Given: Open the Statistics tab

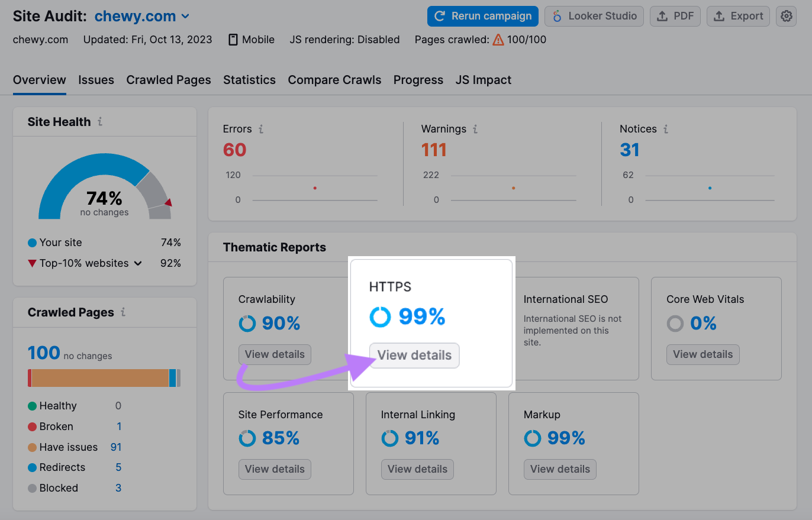Looking at the screenshot, I should click(249, 80).
